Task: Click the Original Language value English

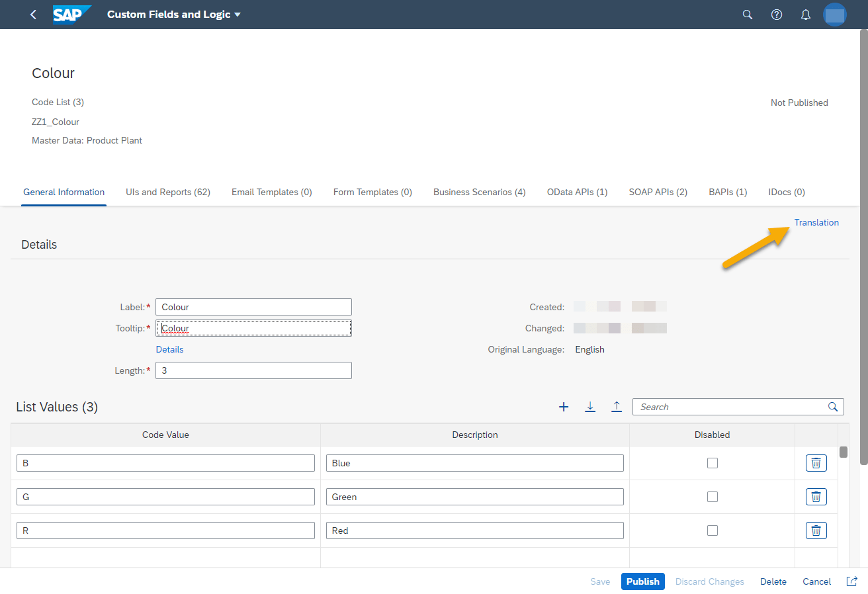Action: 589,349
